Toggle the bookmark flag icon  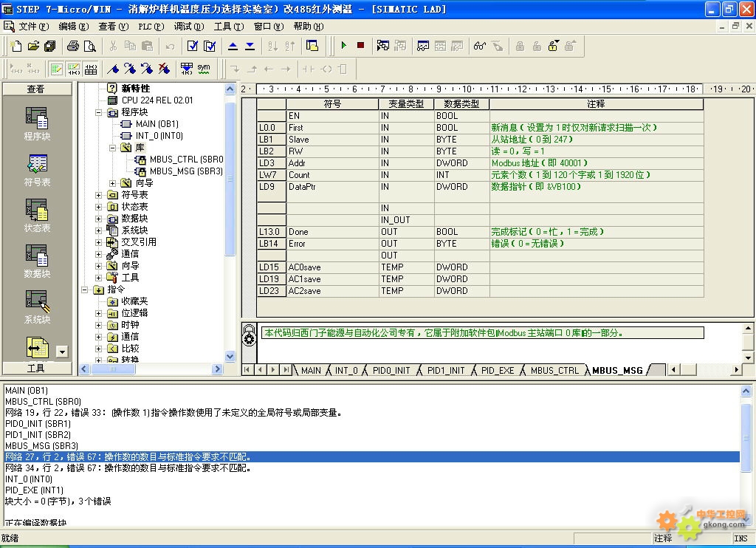click(113, 69)
